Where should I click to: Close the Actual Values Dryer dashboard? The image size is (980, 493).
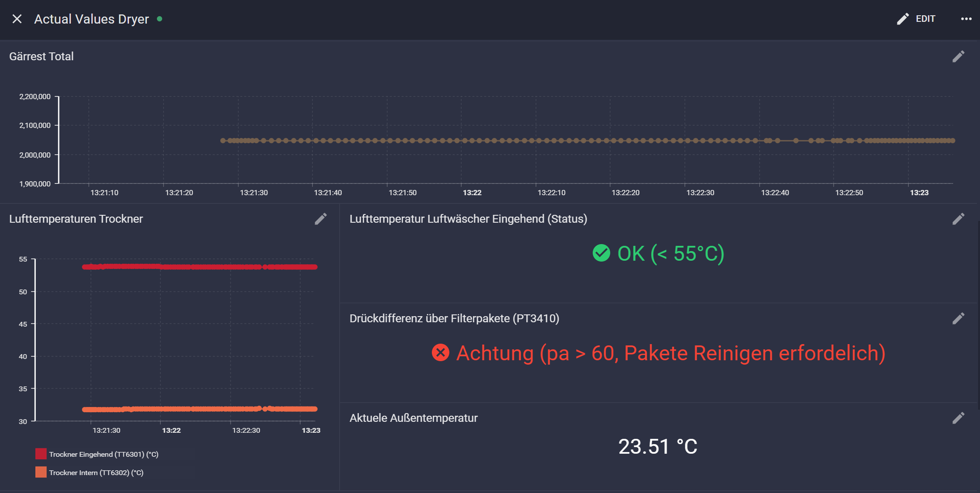17,19
